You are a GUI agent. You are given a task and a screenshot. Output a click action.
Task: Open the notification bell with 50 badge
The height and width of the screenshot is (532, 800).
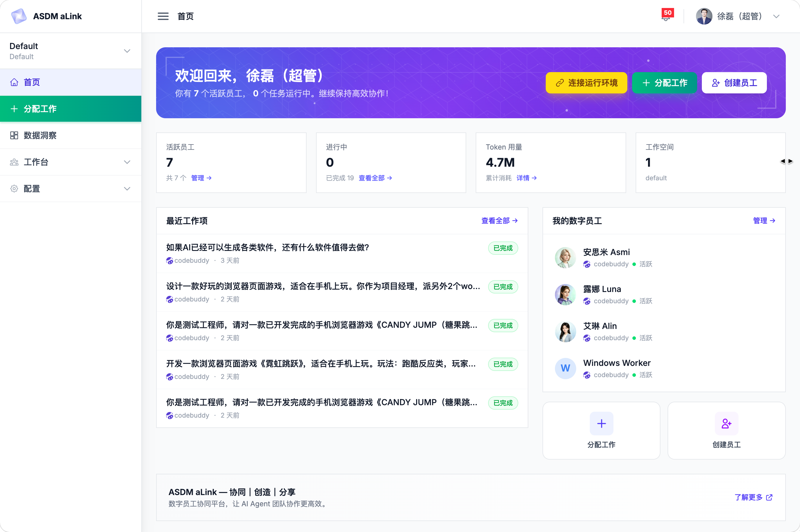click(667, 16)
